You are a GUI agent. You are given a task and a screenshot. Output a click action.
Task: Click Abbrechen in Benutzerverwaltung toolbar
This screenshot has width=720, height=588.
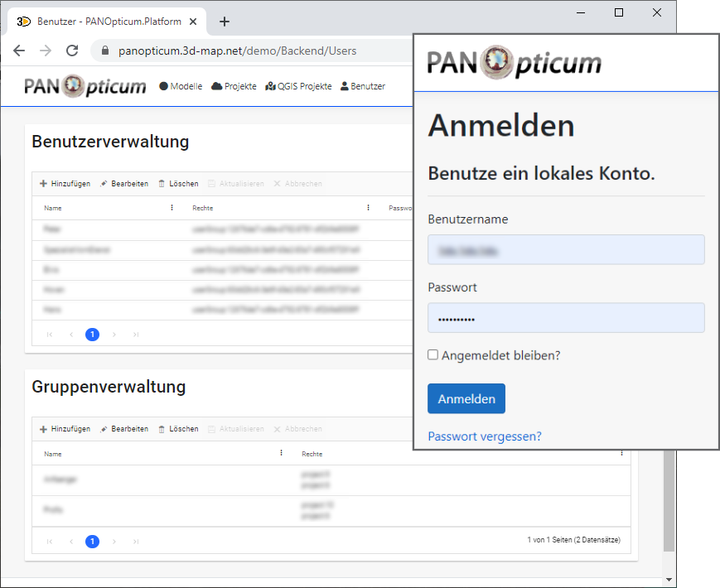pyautogui.click(x=297, y=184)
